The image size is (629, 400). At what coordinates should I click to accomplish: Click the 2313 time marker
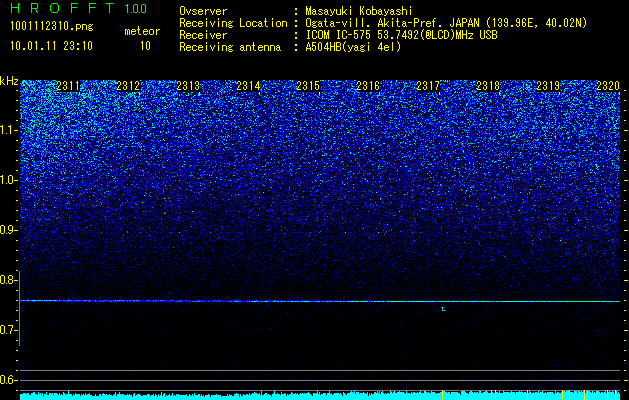tap(188, 86)
